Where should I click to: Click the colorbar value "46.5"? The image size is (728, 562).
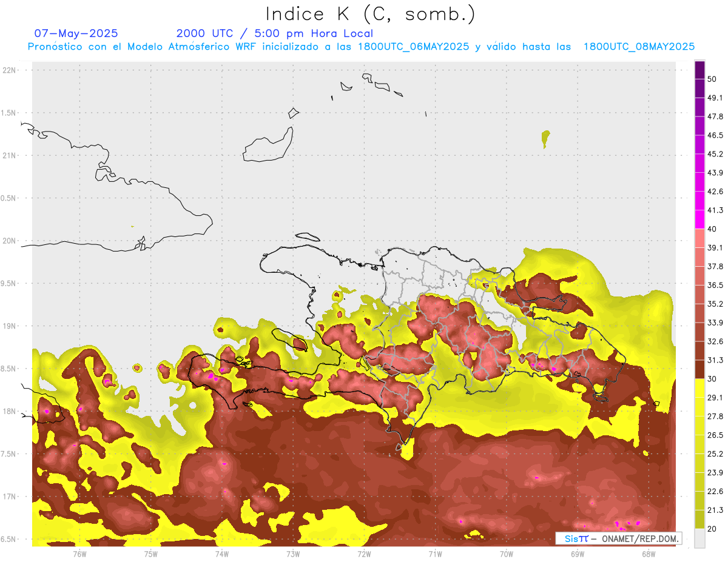pyautogui.click(x=715, y=135)
